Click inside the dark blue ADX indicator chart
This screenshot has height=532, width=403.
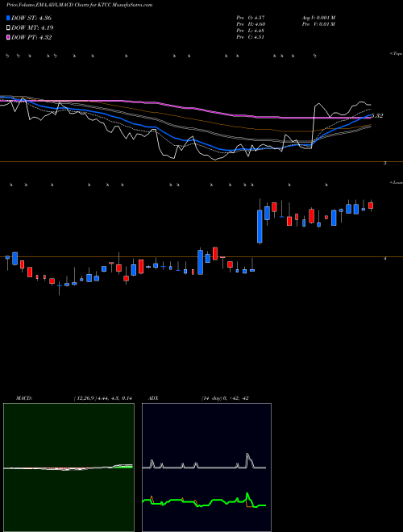click(206, 468)
